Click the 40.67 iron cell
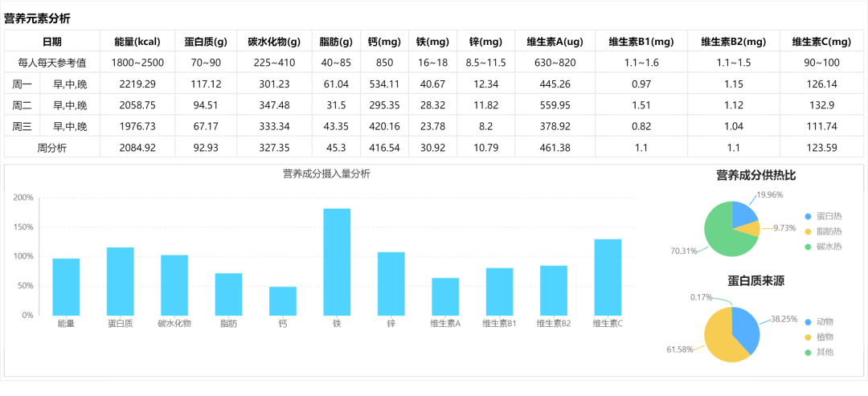This screenshot has width=868, height=396. click(x=432, y=84)
